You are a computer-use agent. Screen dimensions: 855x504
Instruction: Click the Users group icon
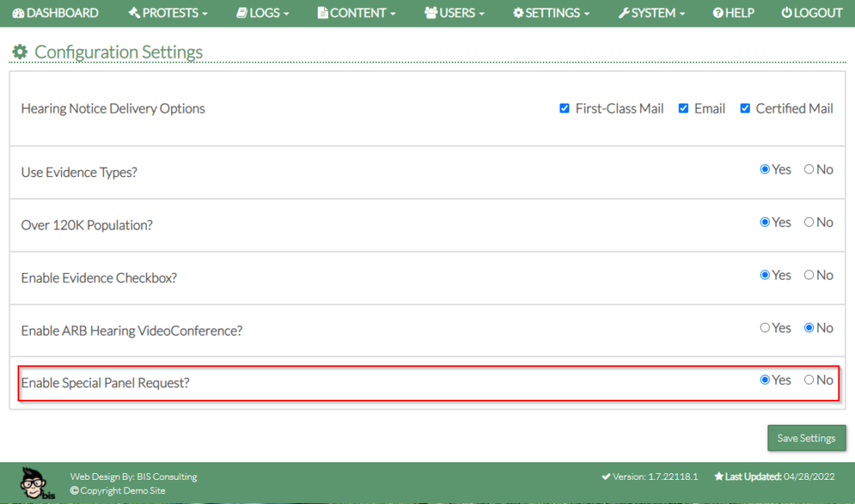pos(431,13)
